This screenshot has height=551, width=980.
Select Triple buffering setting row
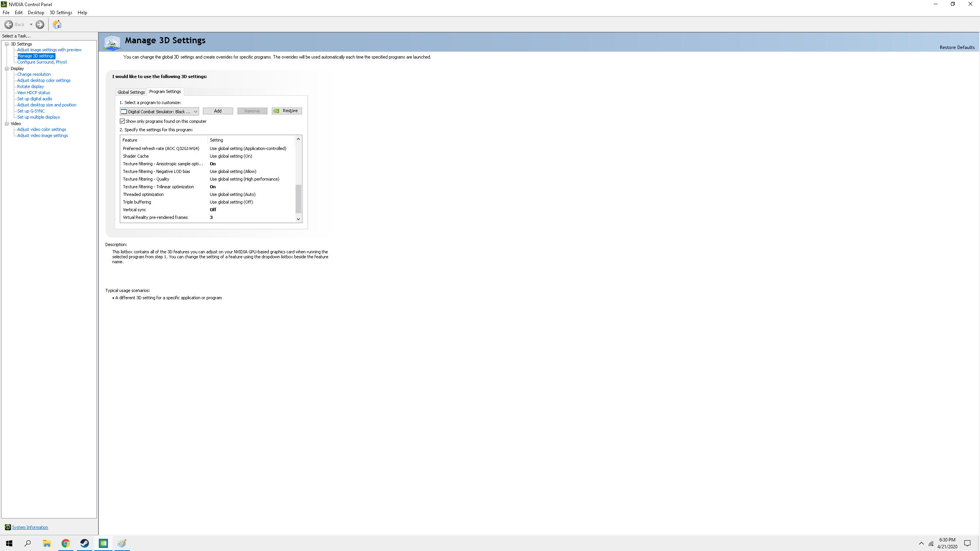tap(208, 202)
